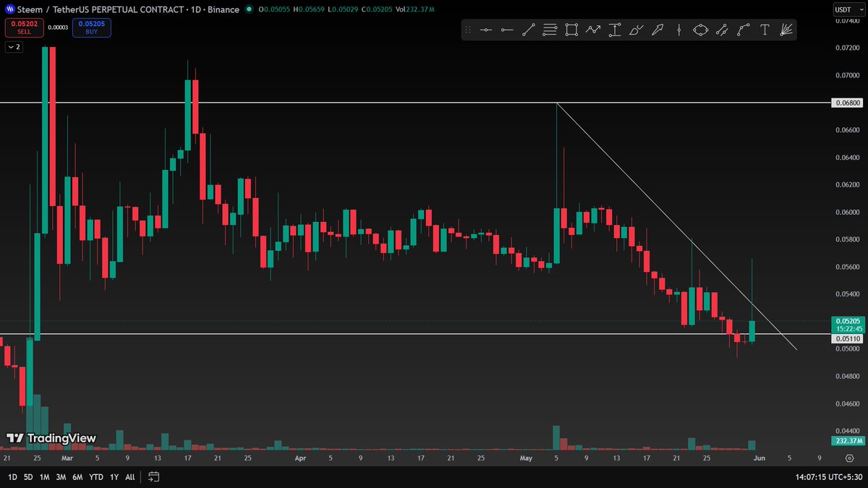Viewport: 868px width, 488px height.
Task: Select the parallel channel tool
Action: (x=722, y=30)
